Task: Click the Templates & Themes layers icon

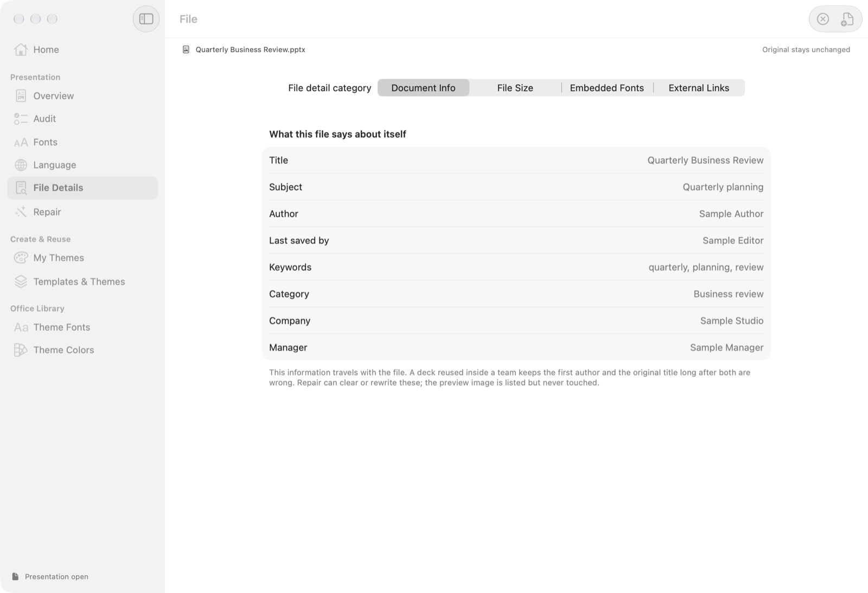Action: pos(21,282)
